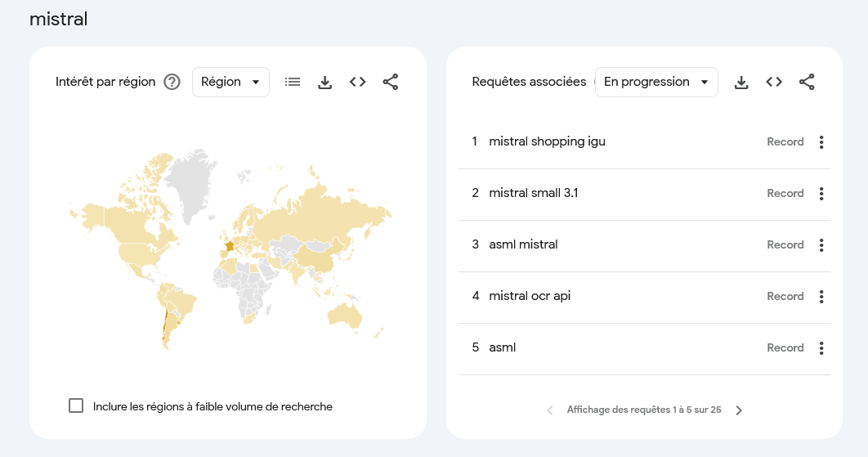Image resolution: width=868 pixels, height=457 pixels.
Task: Open more options for mistral shopping igu
Action: pos(821,141)
